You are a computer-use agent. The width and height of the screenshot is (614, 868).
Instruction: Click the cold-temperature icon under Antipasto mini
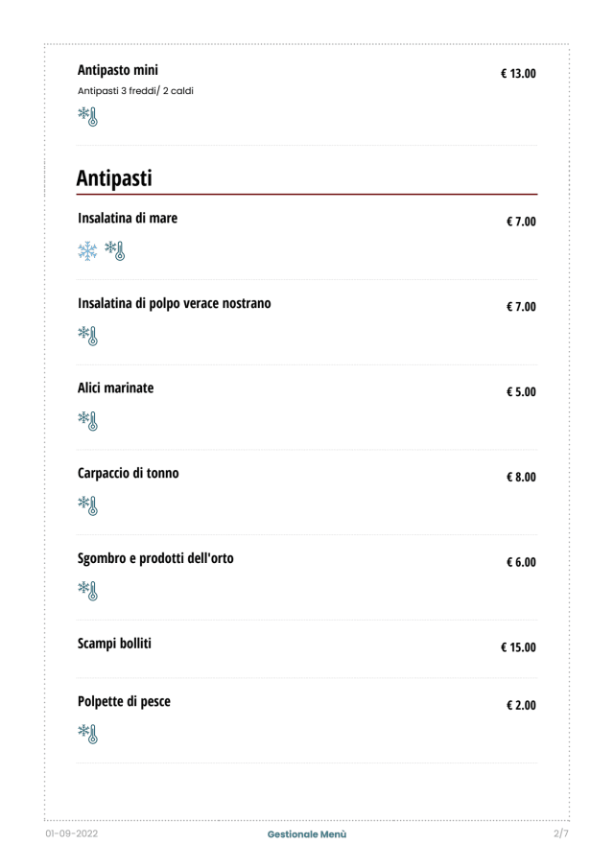[x=88, y=118]
